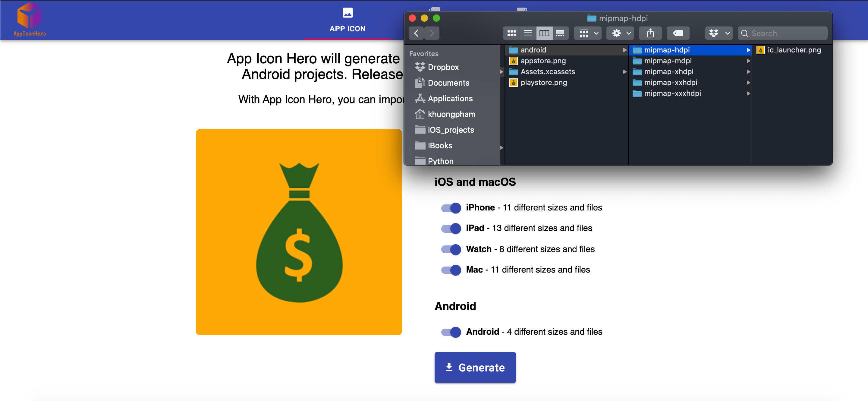Turn off the Watch toggle
868x401 pixels.
point(451,249)
